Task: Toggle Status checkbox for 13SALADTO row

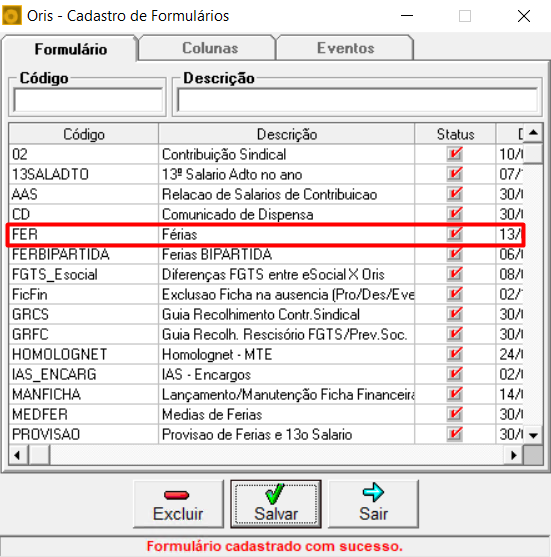Action: 455,174
